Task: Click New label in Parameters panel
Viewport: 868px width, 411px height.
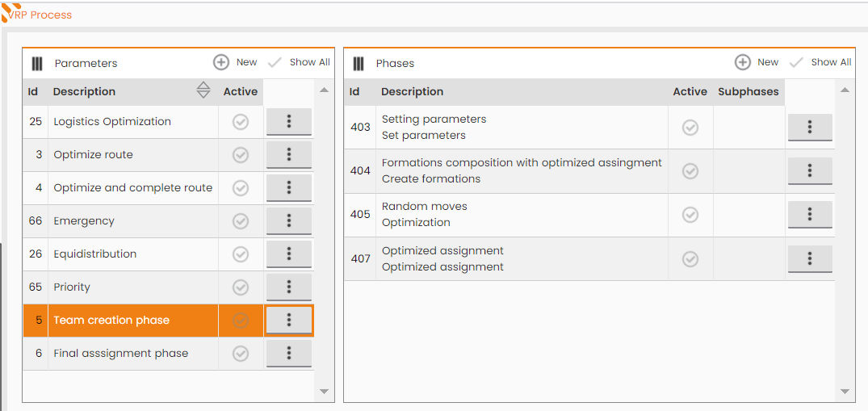Action: click(x=246, y=62)
